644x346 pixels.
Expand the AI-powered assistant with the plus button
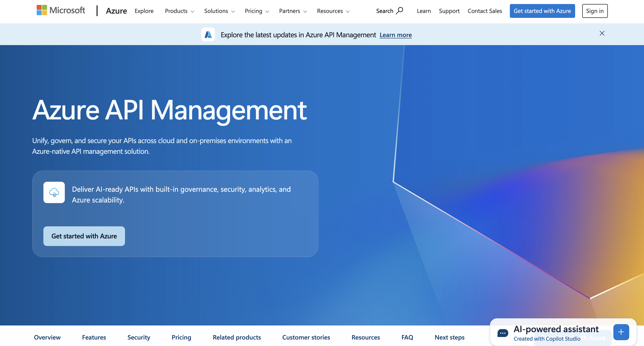pyautogui.click(x=621, y=332)
